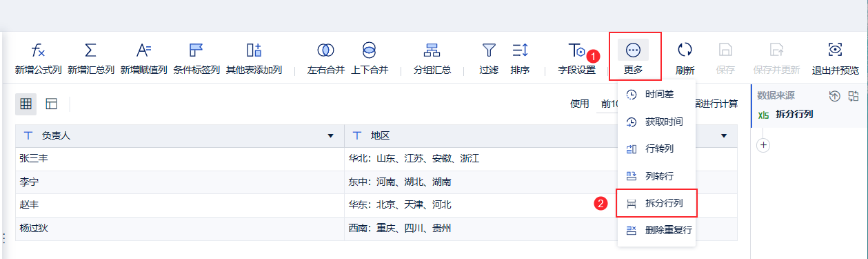The height and width of the screenshot is (259, 868).
Task: Add a new formula column
Action: (39, 58)
